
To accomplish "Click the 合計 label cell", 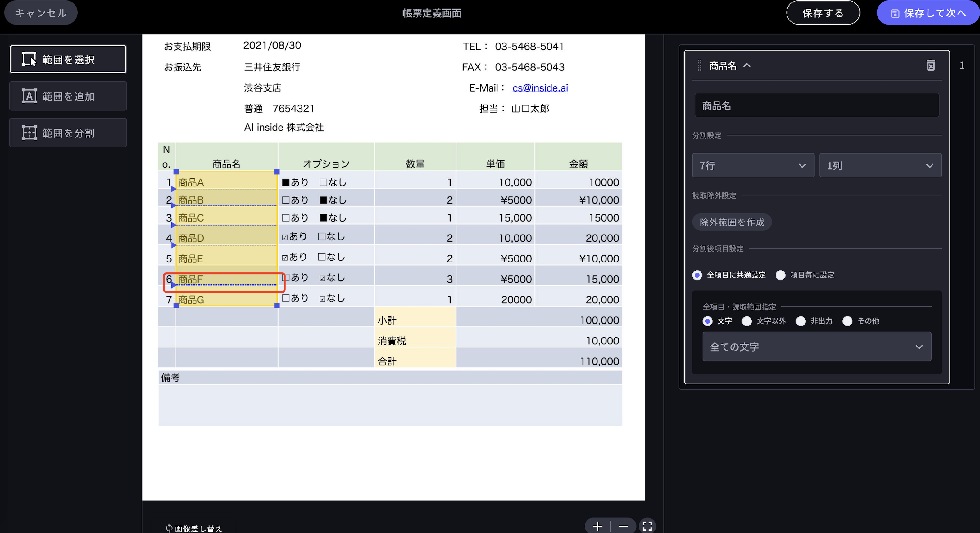I will point(415,358).
